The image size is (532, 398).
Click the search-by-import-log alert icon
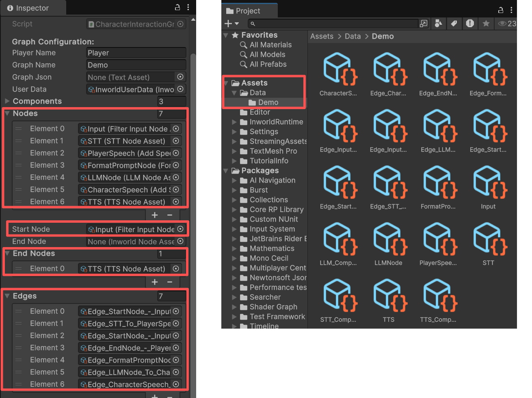pyautogui.click(x=470, y=24)
